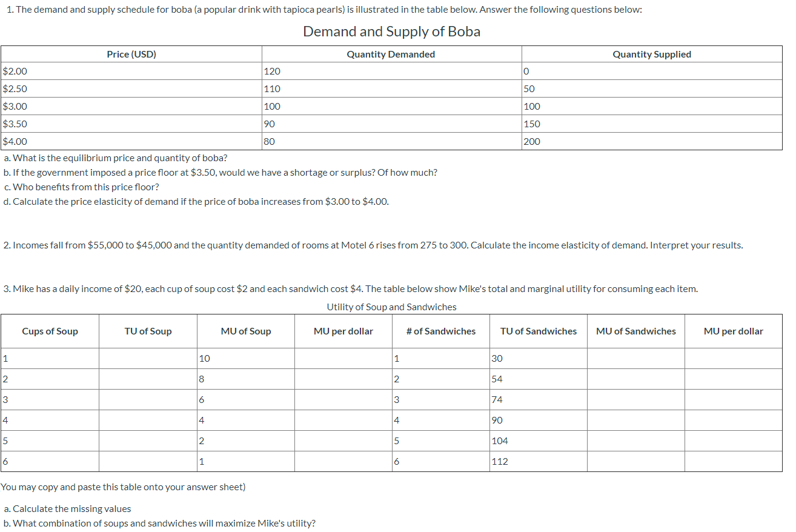796x532 pixels.
Task: Click MU of Soup cell showing 10
Action: coord(245,358)
